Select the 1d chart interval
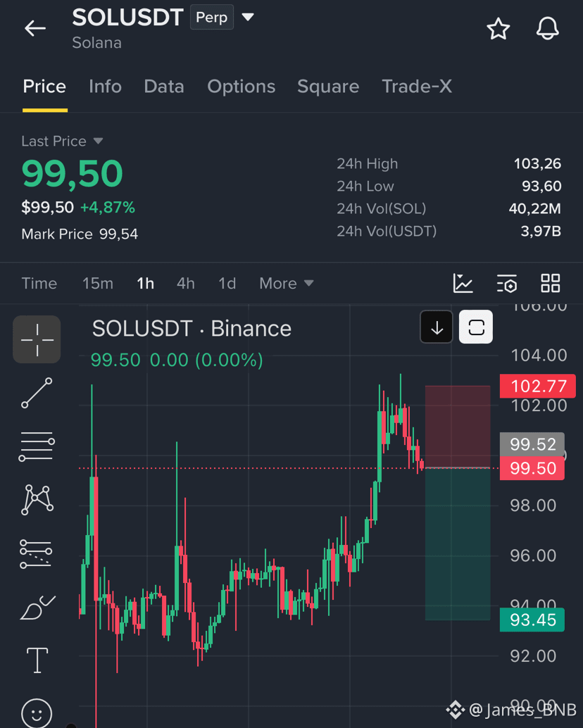 click(x=227, y=283)
